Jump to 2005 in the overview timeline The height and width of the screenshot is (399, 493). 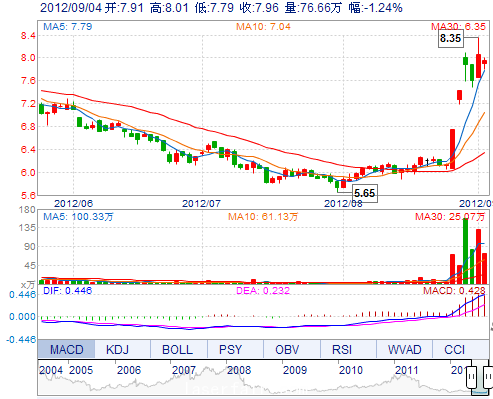81,370
